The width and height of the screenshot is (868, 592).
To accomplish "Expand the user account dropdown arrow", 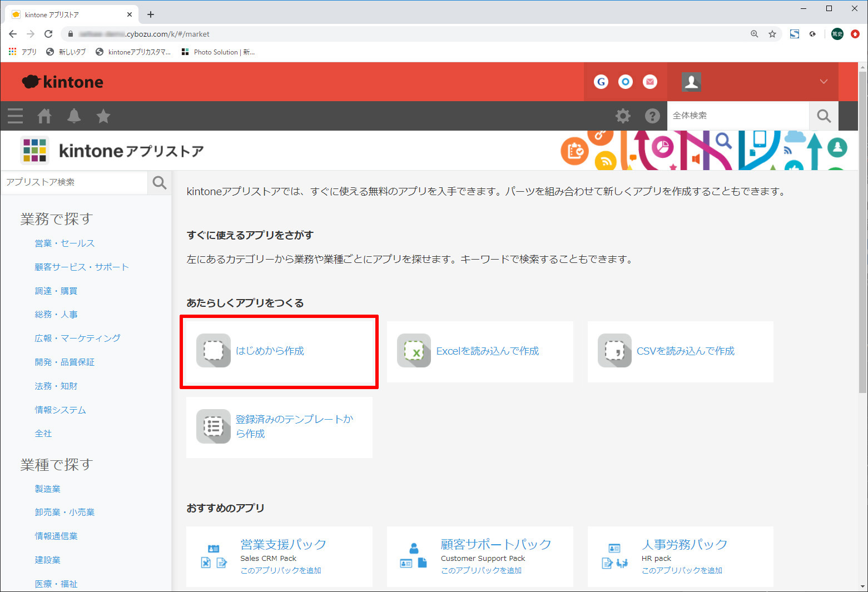I will [824, 82].
